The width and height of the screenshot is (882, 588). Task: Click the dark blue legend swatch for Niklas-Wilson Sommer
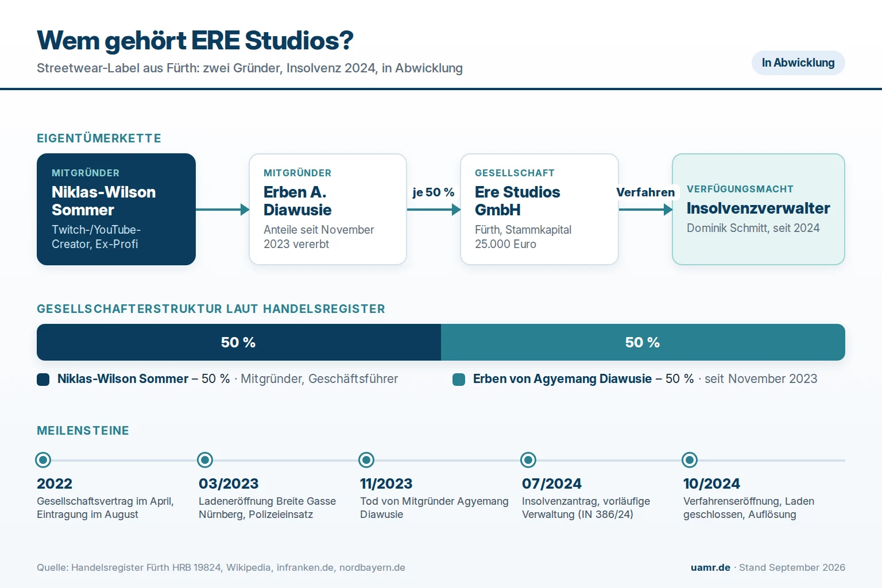pos(43,380)
